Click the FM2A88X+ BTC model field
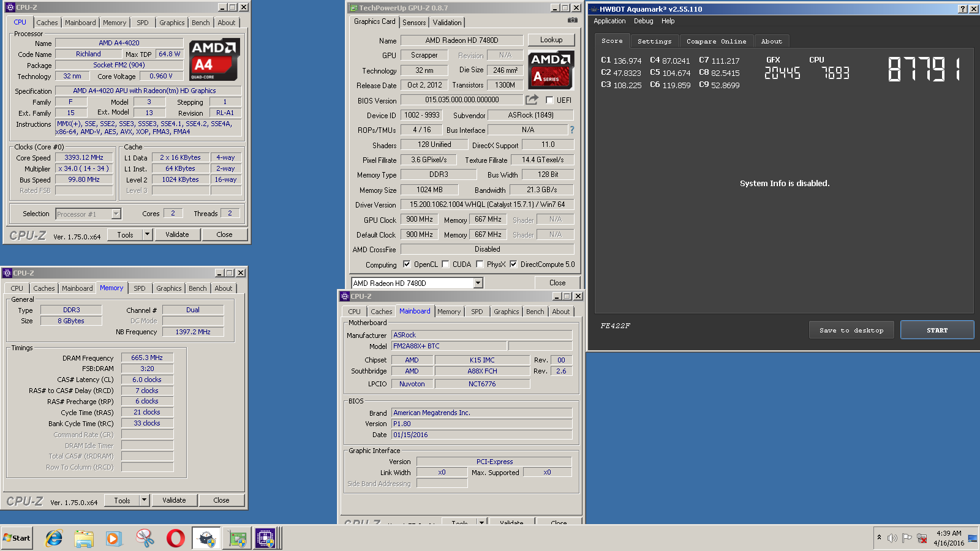The image size is (980, 551). 449,346
